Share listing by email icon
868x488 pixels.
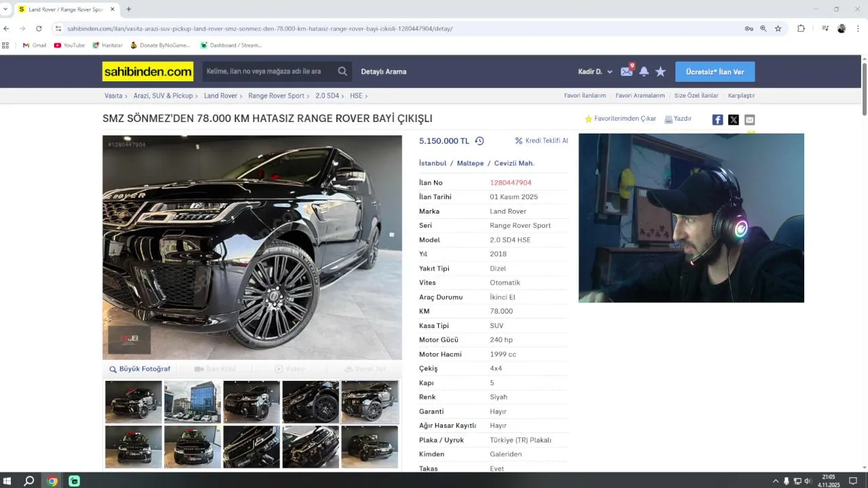click(x=749, y=119)
